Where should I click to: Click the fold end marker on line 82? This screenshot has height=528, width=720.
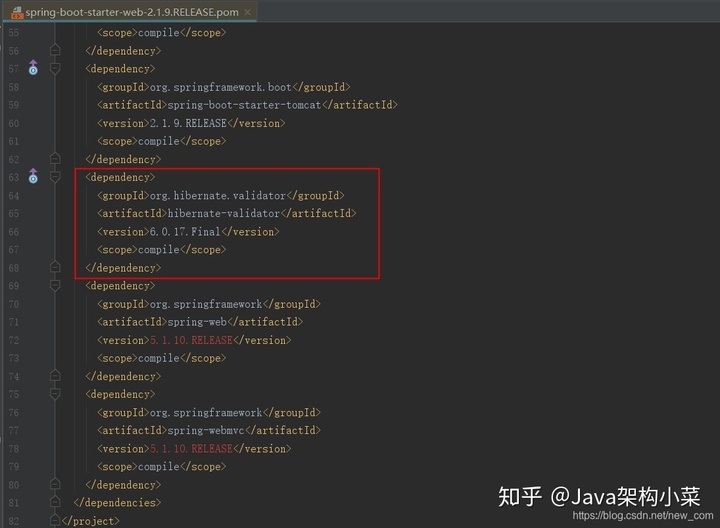[55, 520]
